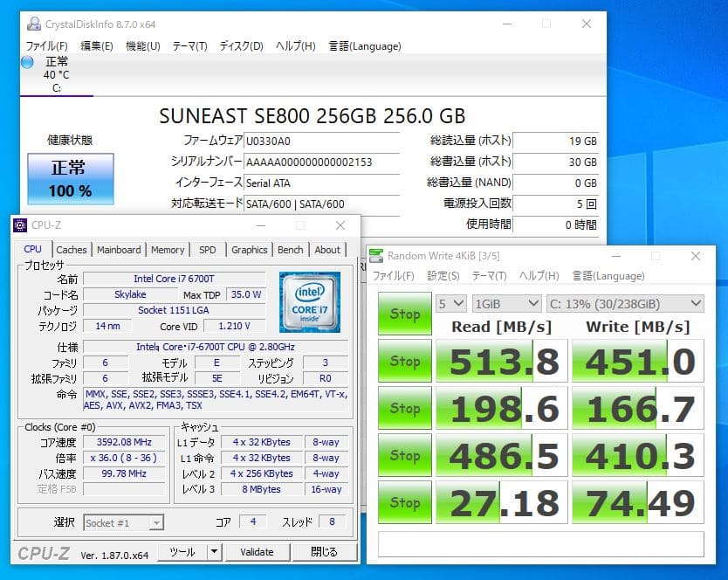
Task: Open ヘルプ(H) menu in CrystalDiskMark
Action: (539, 276)
